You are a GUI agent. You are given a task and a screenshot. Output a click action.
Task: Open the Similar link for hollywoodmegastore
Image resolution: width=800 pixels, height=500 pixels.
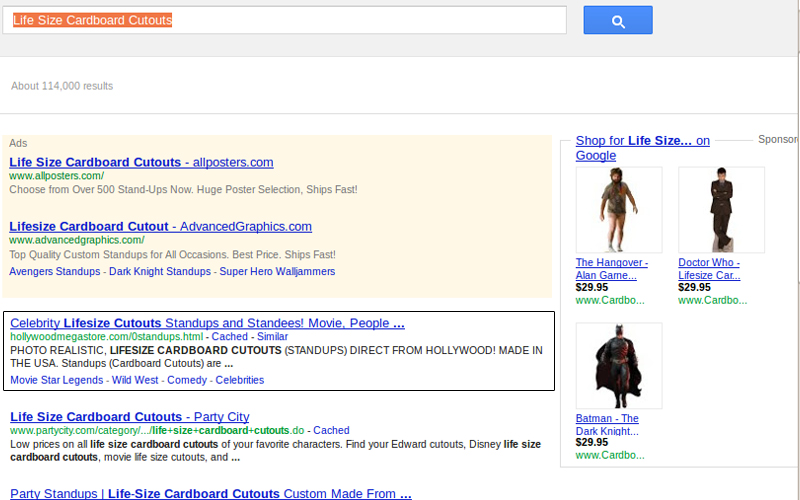click(x=272, y=337)
